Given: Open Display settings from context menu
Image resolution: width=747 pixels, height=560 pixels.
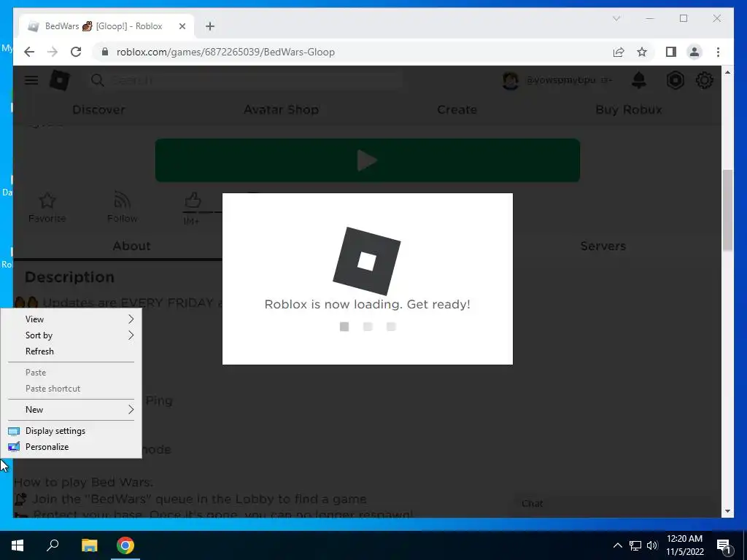Looking at the screenshot, I should pos(71,431).
